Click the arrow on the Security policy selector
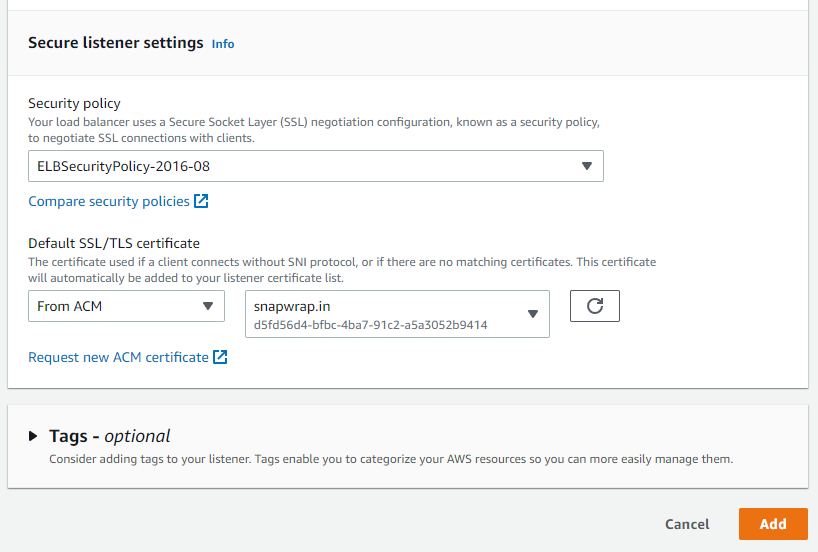 click(587, 166)
